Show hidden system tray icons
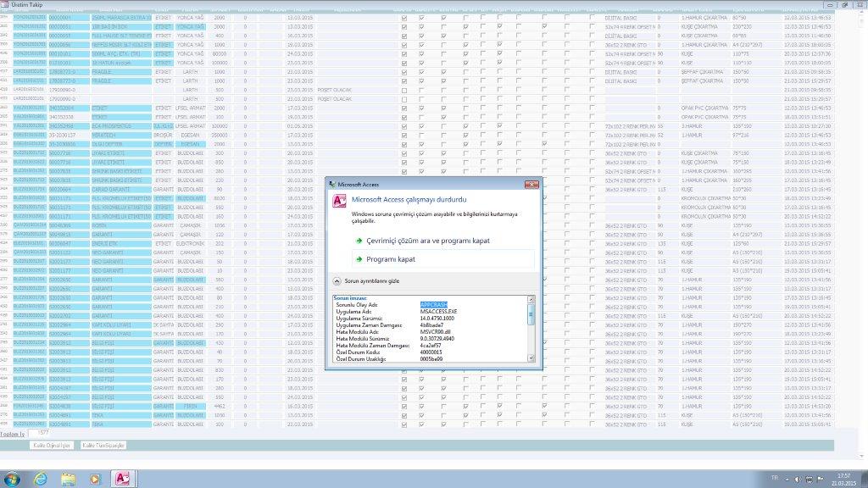Viewport: 868px width, 488px height. coord(788,479)
